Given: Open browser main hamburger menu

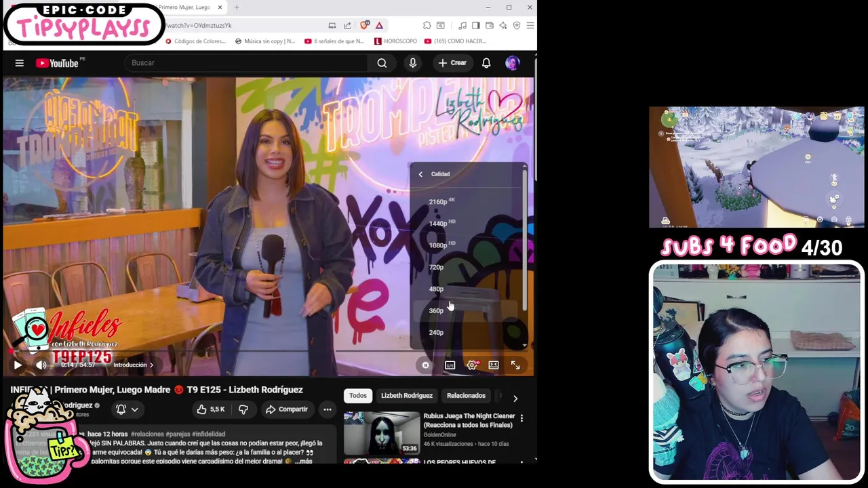Looking at the screenshot, I should [x=530, y=26].
